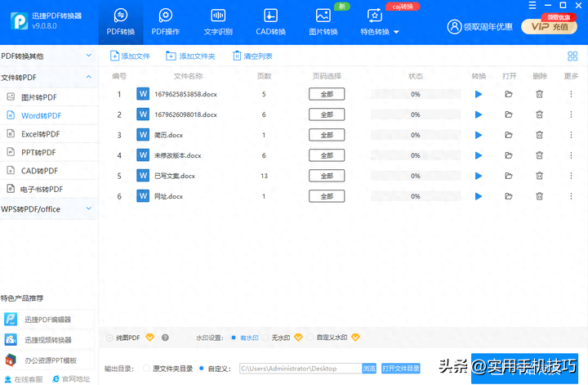Click the 领取周年优惠 account link

(x=479, y=27)
